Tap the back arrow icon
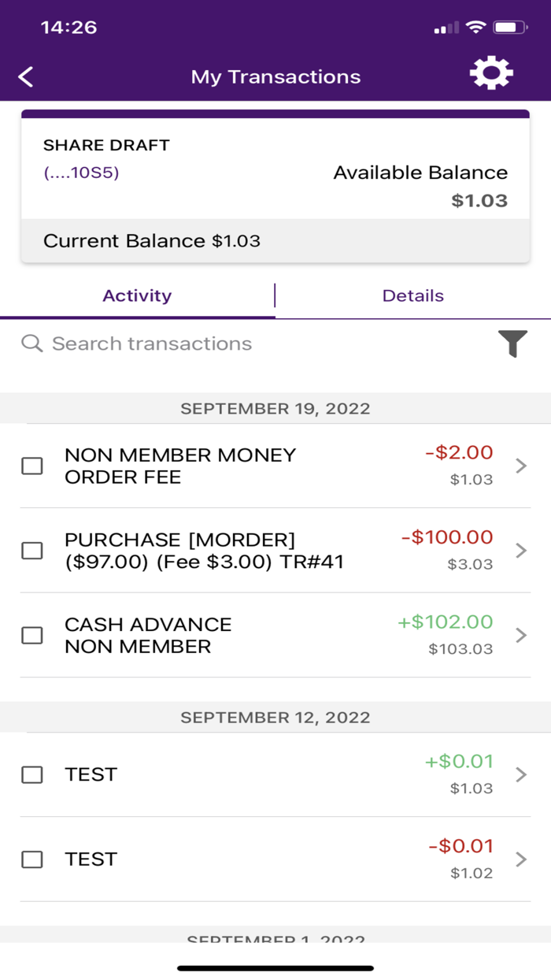This screenshot has width=551, height=980. (26, 76)
